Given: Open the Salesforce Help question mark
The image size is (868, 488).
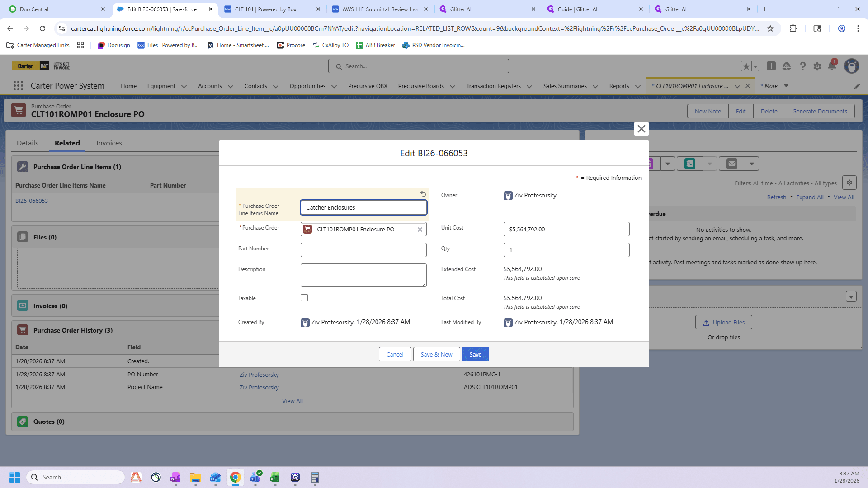Looking at the screenshot, I should (803, 66).
